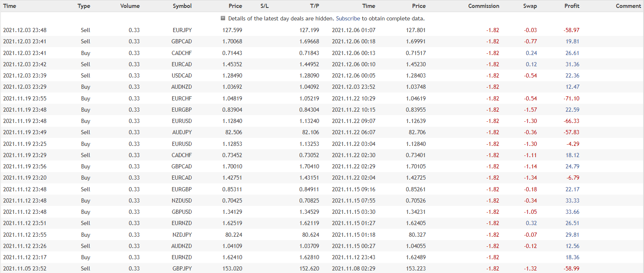Image resolution: width=644 pixels, height=273 pixels.
Task: Sort by the Profit column header
Action: [572, 6]
